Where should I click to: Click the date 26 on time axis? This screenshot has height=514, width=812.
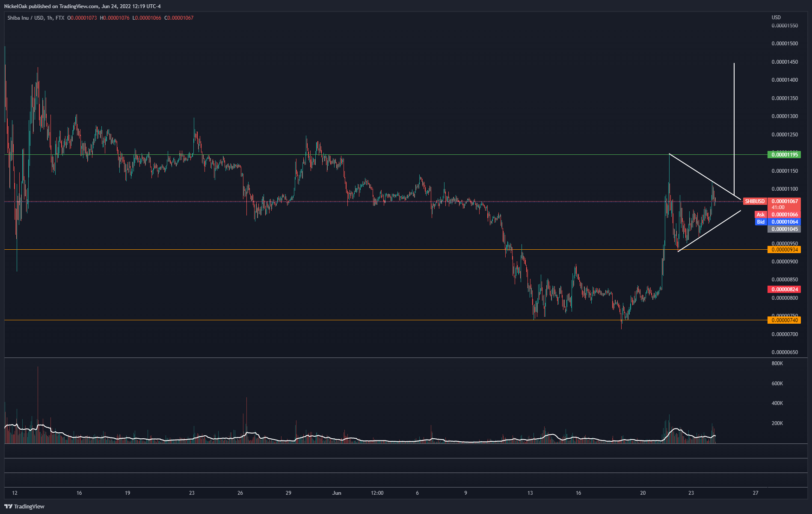click(x=240, y=493)
